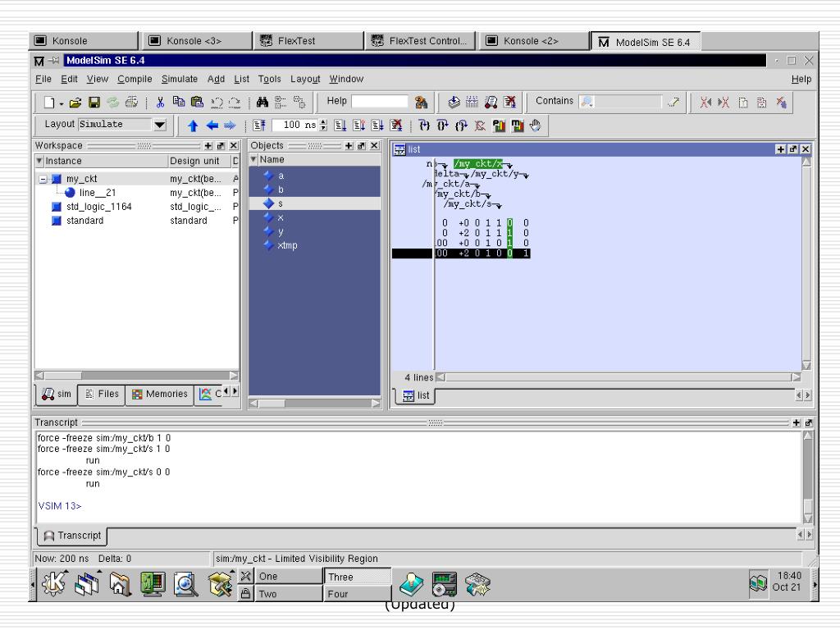Click the Redo toolbar icon
This screenshot has height=630, width=840.
pos(235,103)
